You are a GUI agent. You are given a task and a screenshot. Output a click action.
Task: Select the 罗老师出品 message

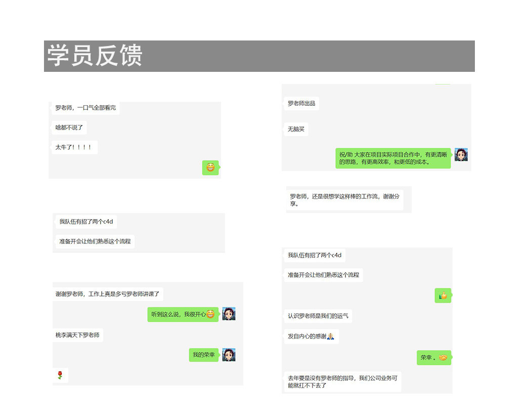pos(301,104)
